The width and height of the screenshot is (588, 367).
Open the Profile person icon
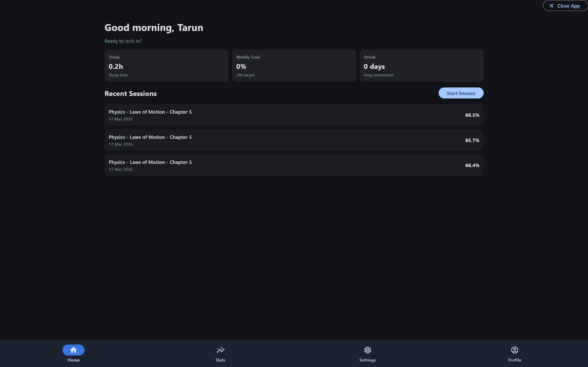[x=514, y=350]
